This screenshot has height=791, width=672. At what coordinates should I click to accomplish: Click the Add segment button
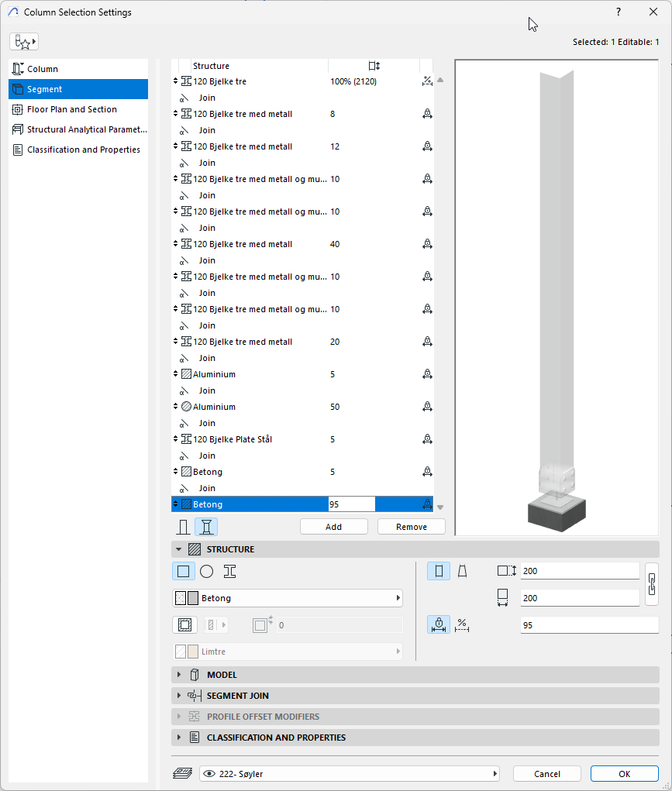click(333, 527)
